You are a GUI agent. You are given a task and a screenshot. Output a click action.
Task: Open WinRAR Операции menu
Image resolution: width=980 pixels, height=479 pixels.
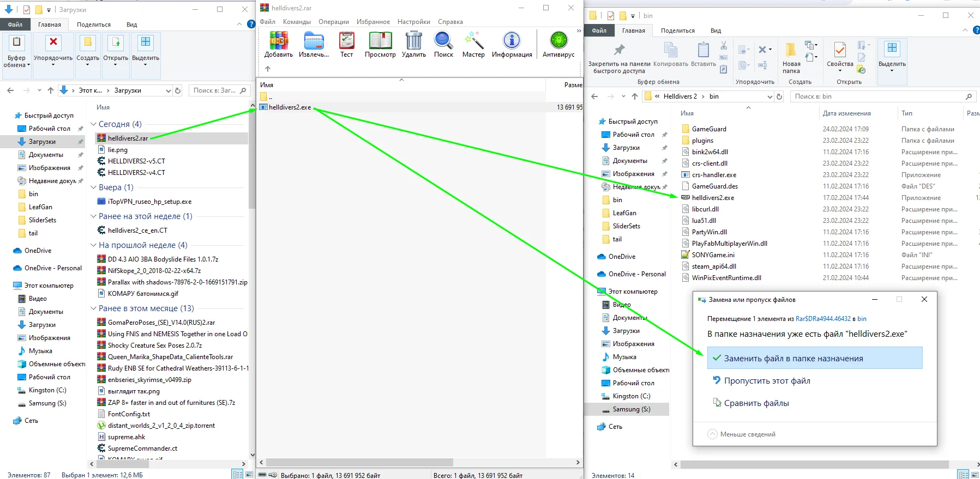334,22
